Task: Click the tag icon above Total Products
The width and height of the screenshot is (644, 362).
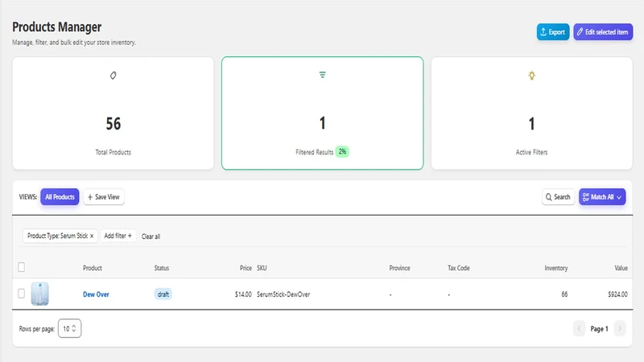Action: (113, 76)
